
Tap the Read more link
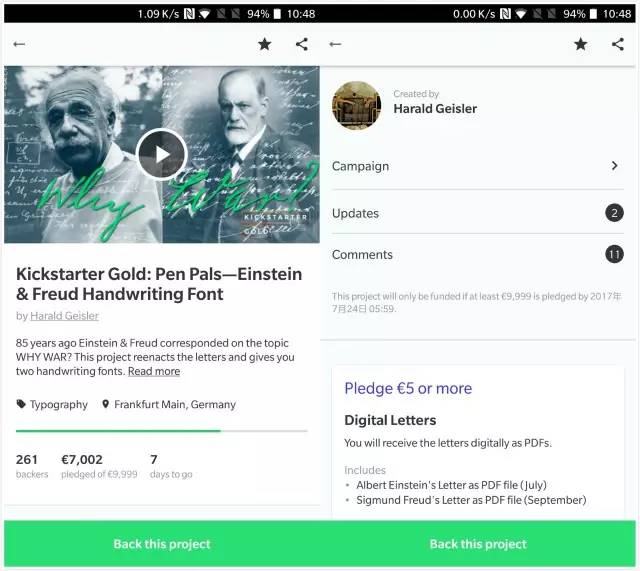pyautogui.click(x=154, y=371)
